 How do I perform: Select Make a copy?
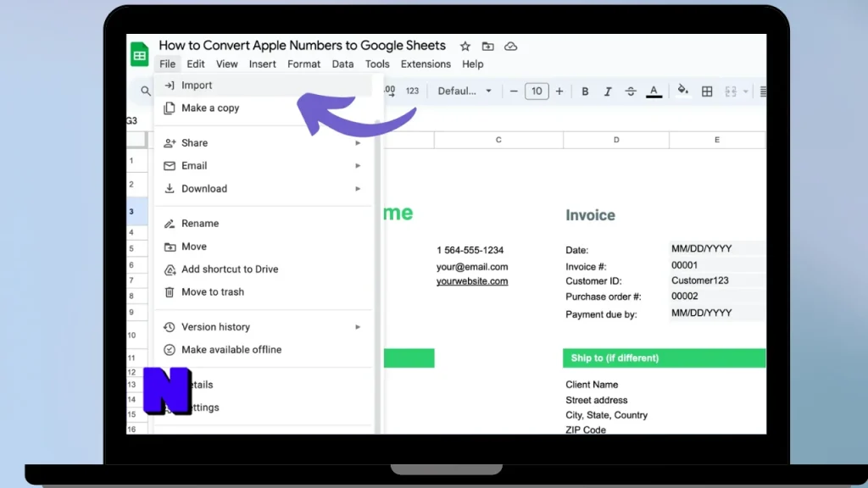point(264,108)
